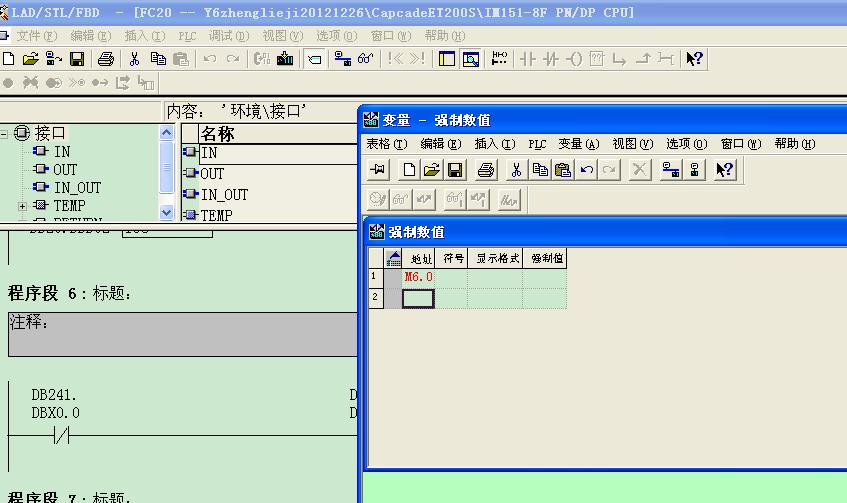Click Open folder icon in Variable window toolbar
This screenshot has width=847, height=503.
click(x=432, y=170)
